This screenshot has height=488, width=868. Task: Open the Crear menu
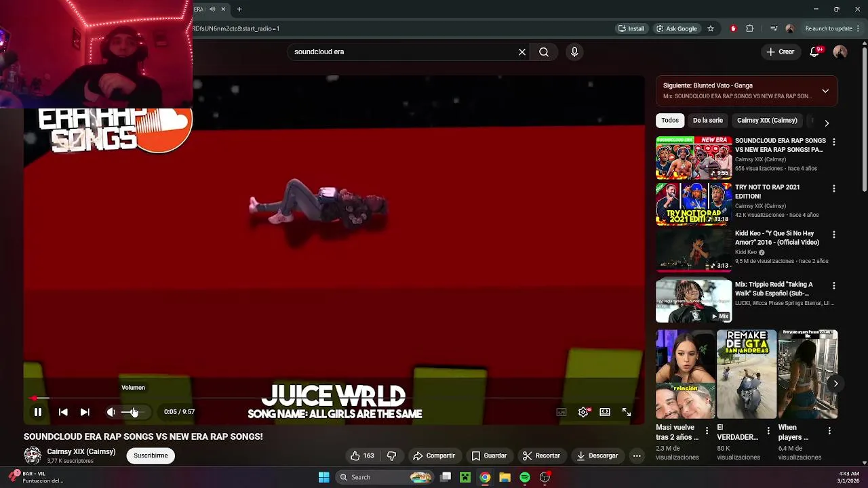[780, 52]
